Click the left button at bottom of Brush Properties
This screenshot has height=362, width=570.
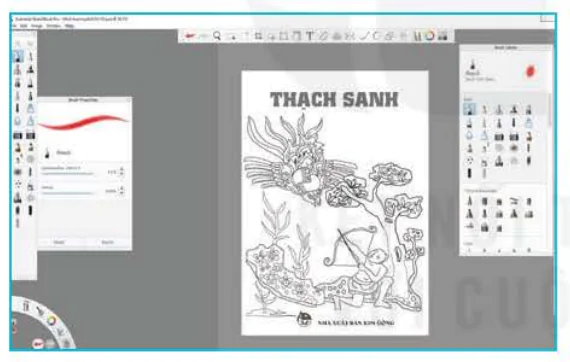click(x=59, y=242)
